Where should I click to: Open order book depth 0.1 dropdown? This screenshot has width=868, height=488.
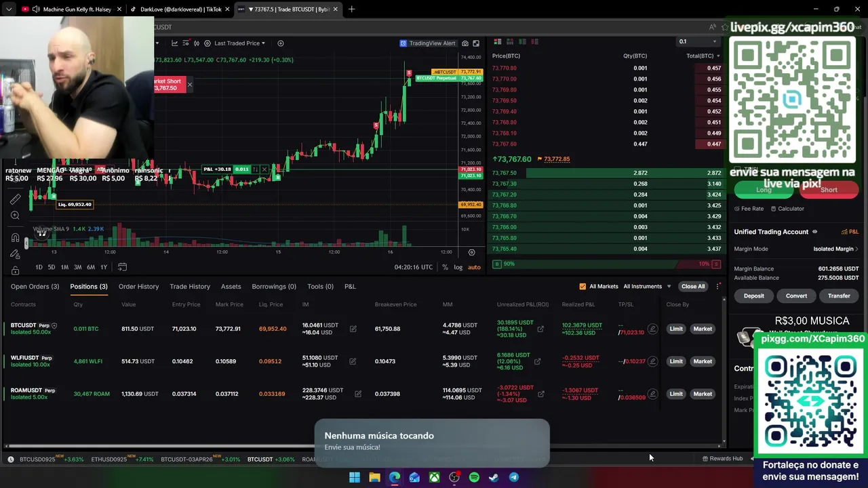697,41
